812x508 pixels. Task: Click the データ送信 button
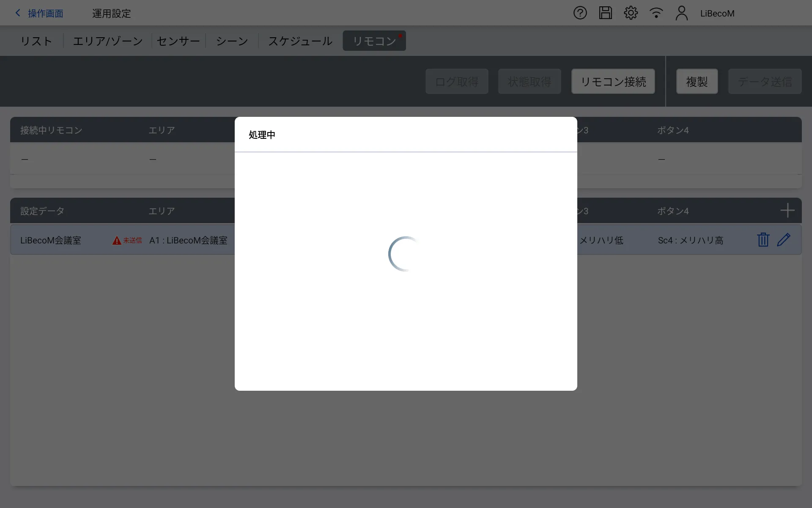pos(765,81)
